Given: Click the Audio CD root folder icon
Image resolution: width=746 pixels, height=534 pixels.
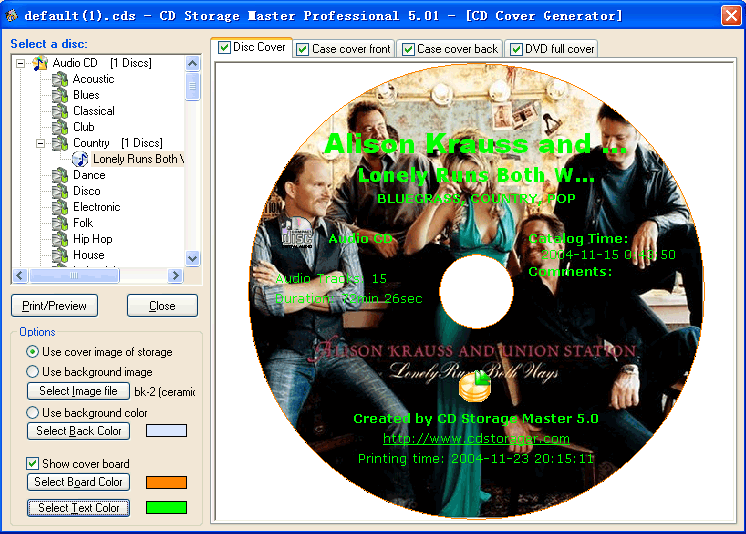Looking at the screenshot, I should click(x=40, y=63).
